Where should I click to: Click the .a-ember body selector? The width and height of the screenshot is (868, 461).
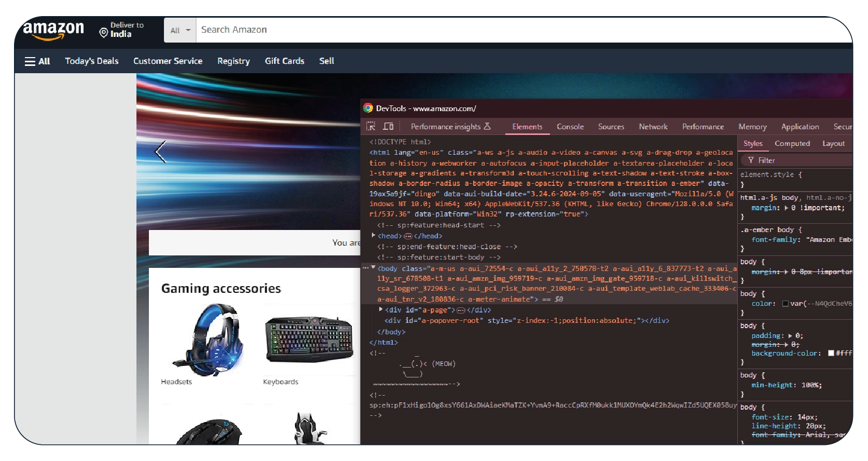coord(767,230)
